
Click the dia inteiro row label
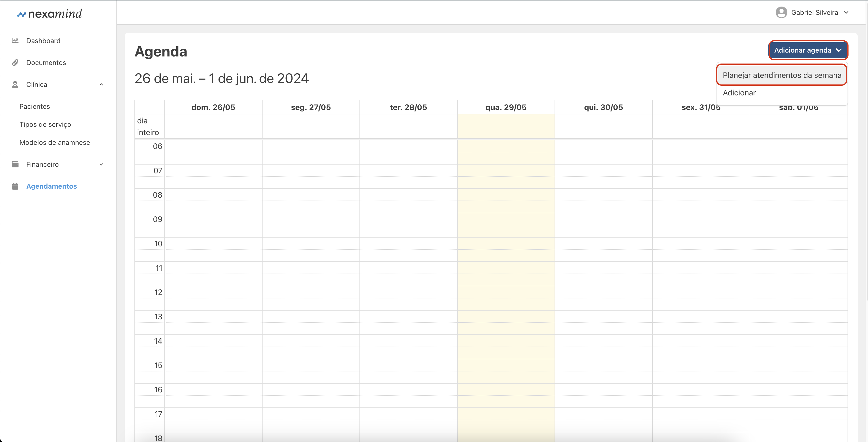tap(148, 127)
